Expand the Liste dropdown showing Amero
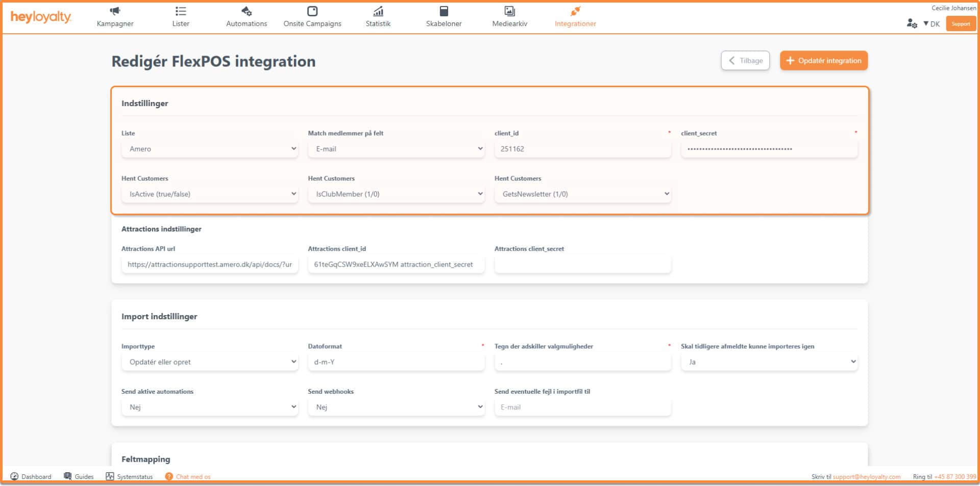 tap(210, 149)
